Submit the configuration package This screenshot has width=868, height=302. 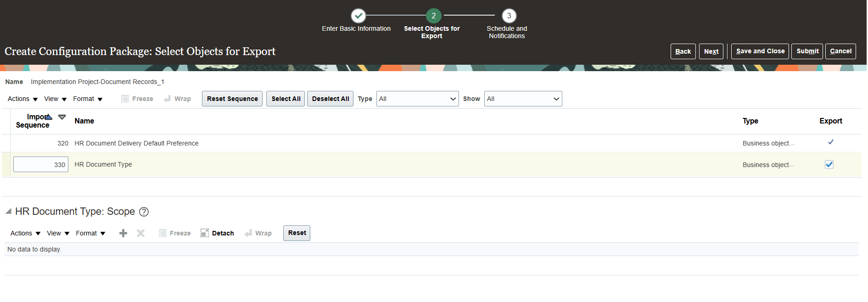(x=807, y=51)
